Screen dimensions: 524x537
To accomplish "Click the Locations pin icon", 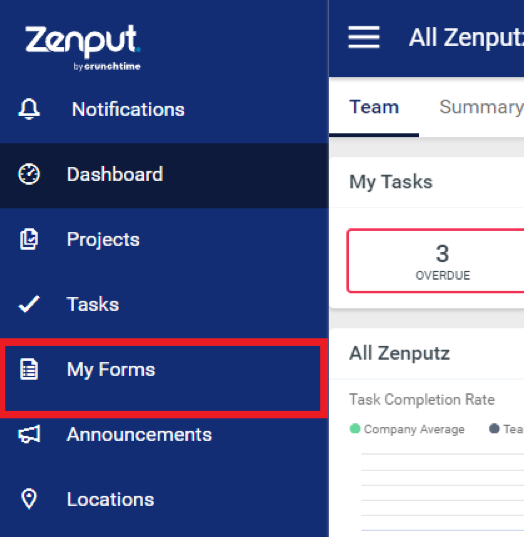I will (x=29, y=499).
